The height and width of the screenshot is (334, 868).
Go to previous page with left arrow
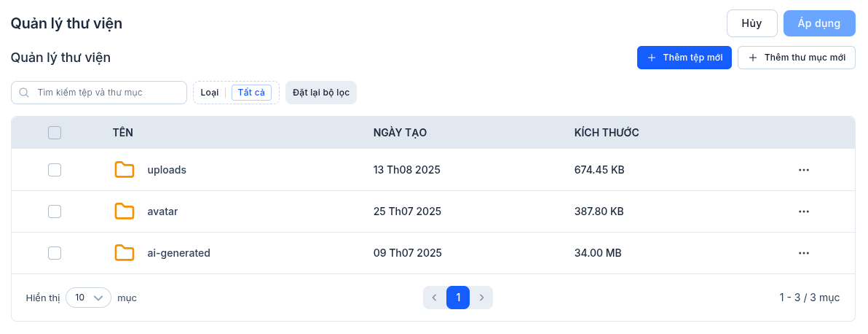pos(435,298)
